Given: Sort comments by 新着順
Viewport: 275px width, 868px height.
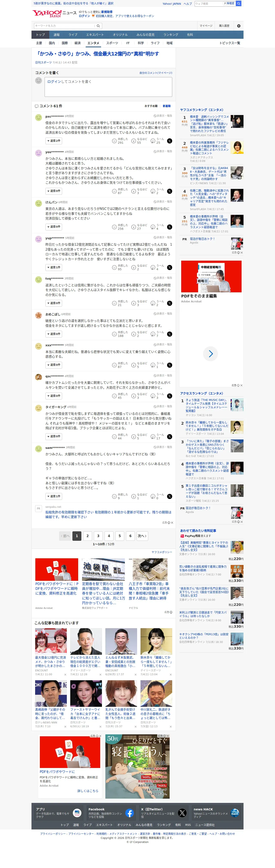Looking at the screenshot, I should click(166, 106).
